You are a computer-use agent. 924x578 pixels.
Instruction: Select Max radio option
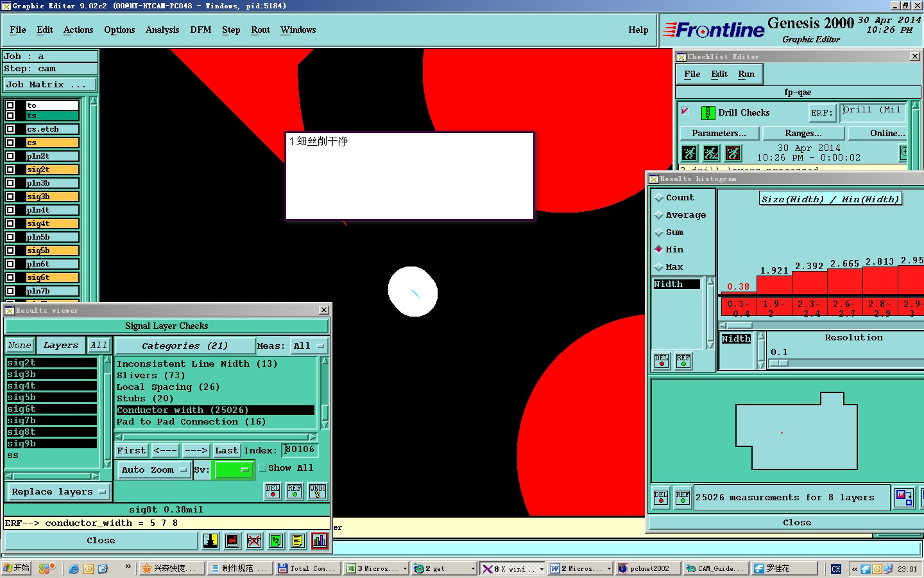pos(659,267)
